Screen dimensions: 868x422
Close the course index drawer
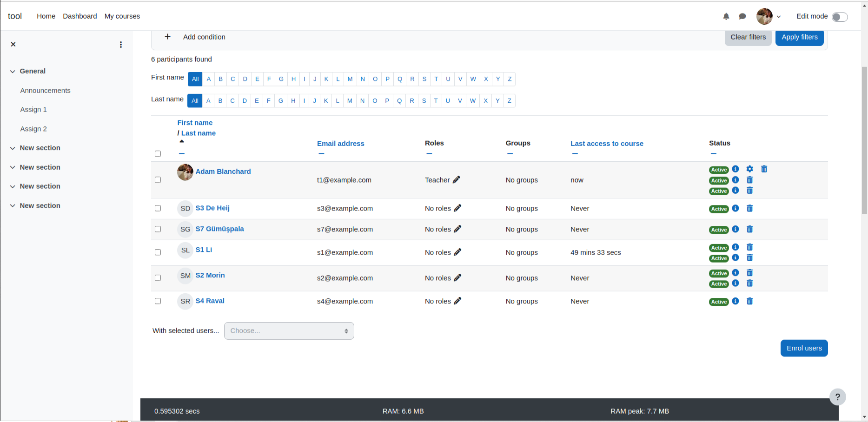click(13, 44)
